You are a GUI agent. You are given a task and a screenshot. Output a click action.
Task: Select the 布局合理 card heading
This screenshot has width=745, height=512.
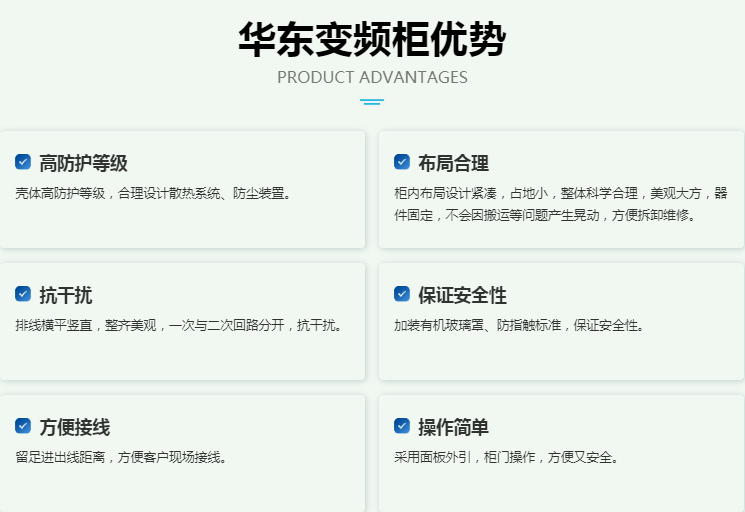click(453, 163)
